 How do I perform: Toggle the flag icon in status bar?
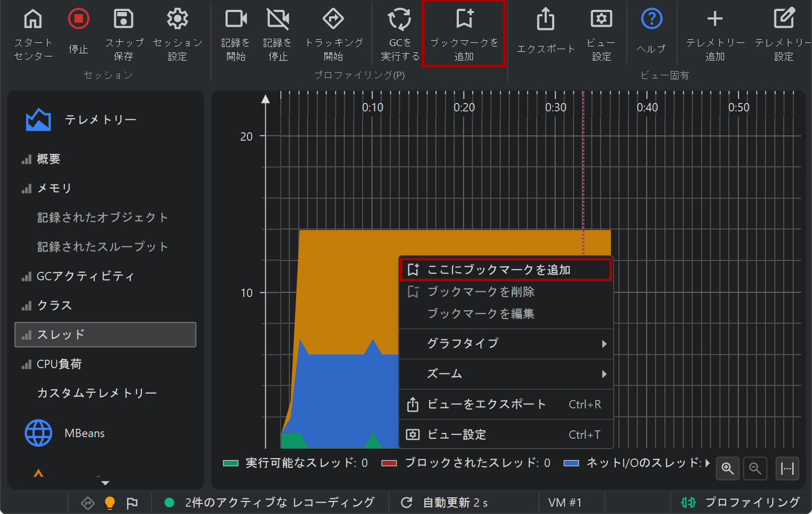coord(132,503)
